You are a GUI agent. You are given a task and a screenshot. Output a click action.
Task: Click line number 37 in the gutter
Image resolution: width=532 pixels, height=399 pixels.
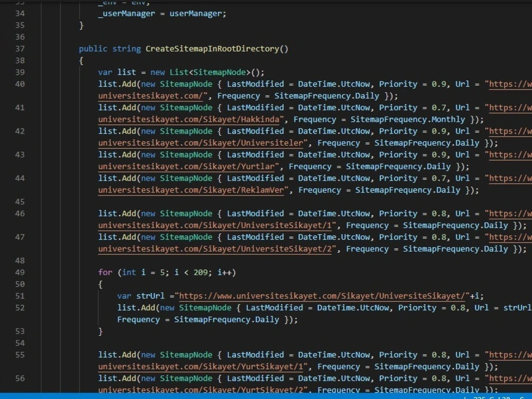click(x=20, y=49)
